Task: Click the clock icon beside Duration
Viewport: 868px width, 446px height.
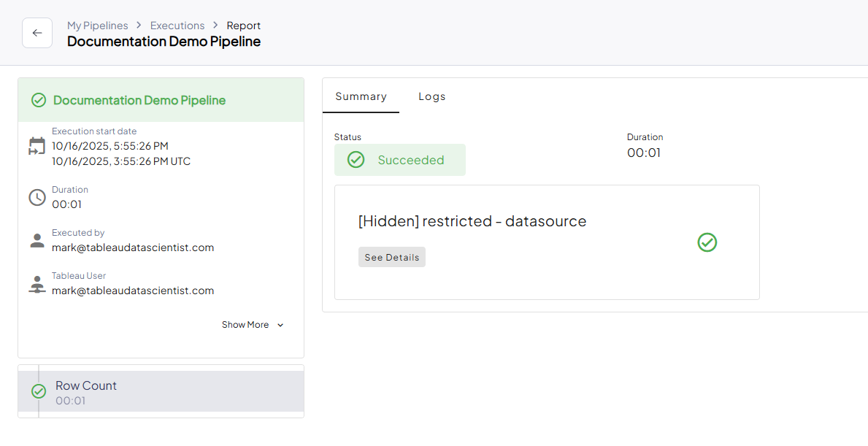Action: coord(37,198)
